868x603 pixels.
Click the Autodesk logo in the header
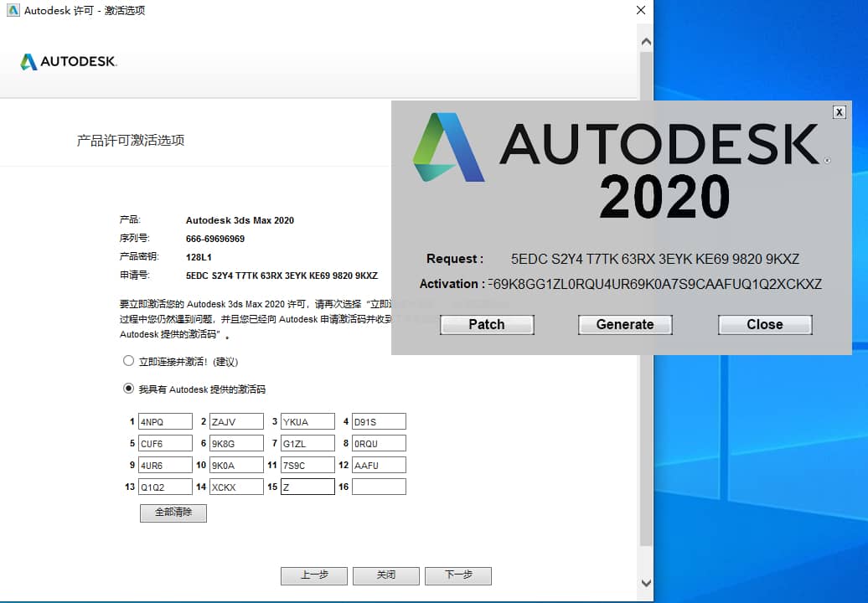click(69, 61)
